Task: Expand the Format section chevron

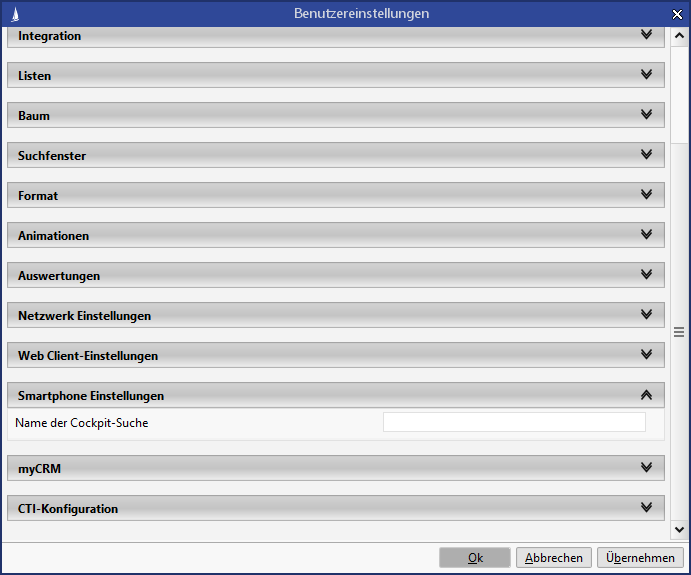Action: (x=646, y=195)
